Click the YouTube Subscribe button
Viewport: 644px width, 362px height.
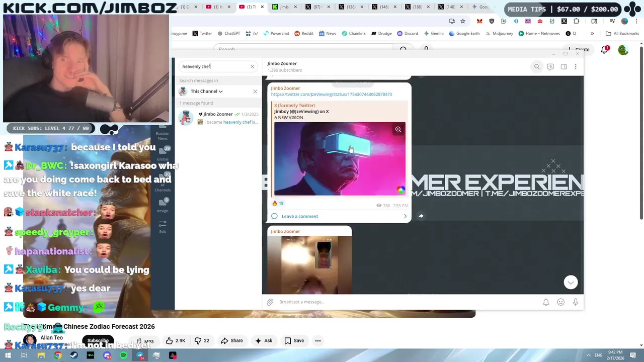pos(98,341)
